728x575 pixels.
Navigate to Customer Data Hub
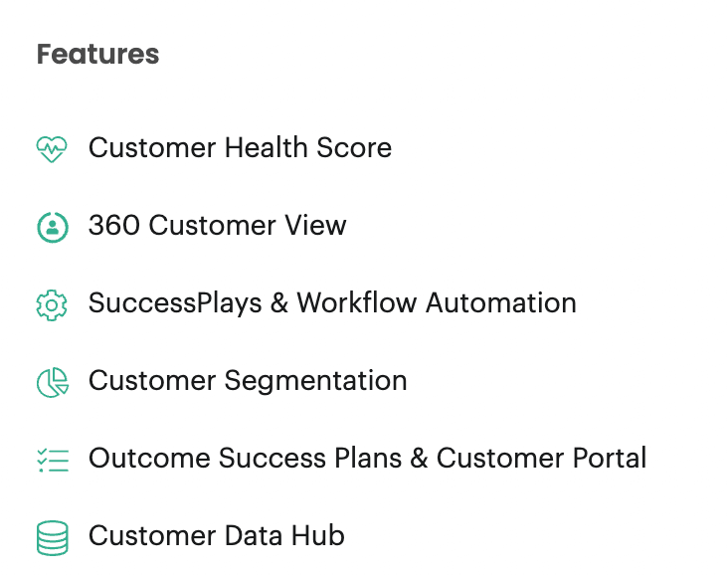[x=217, y=535]
